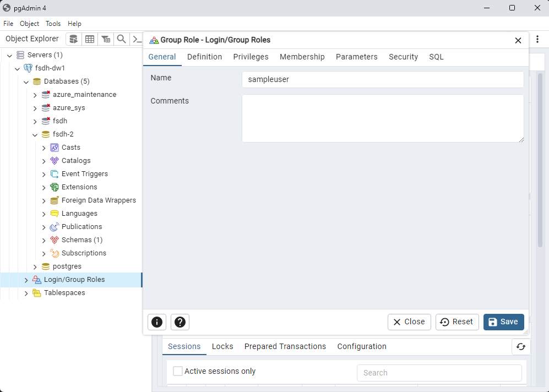The height and width of the screenshot is (392, 549).
Task: Open the View Data table grid icon
Action: (x=89, y=39)
